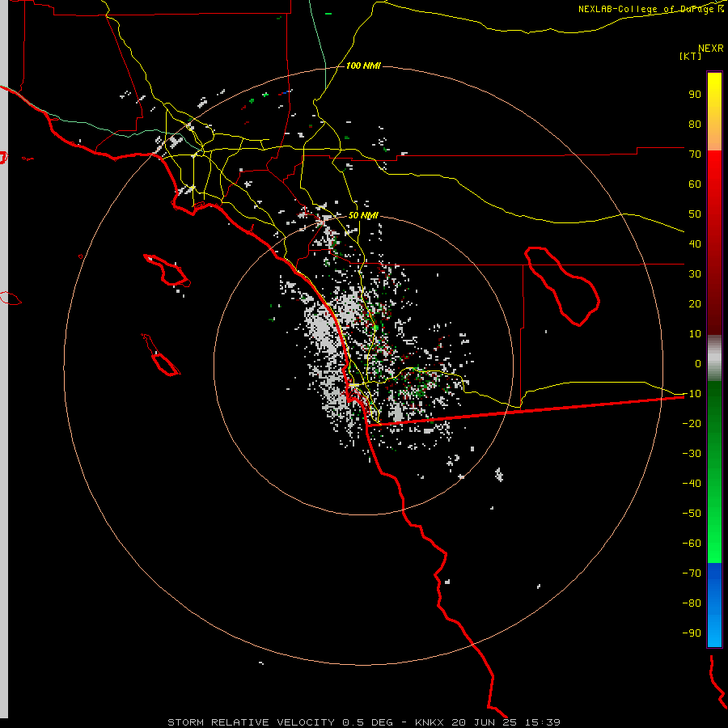The width and height of the screenshot is (728, 728).
Task: Click the "70" value on velocity scale
Action: [x=695, y=154]
